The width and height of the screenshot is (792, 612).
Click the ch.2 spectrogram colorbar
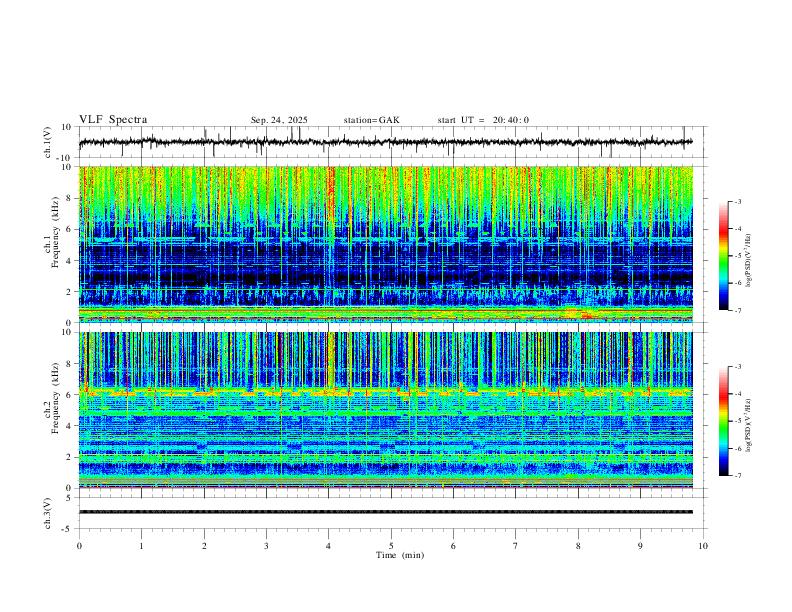click(723, 421)
